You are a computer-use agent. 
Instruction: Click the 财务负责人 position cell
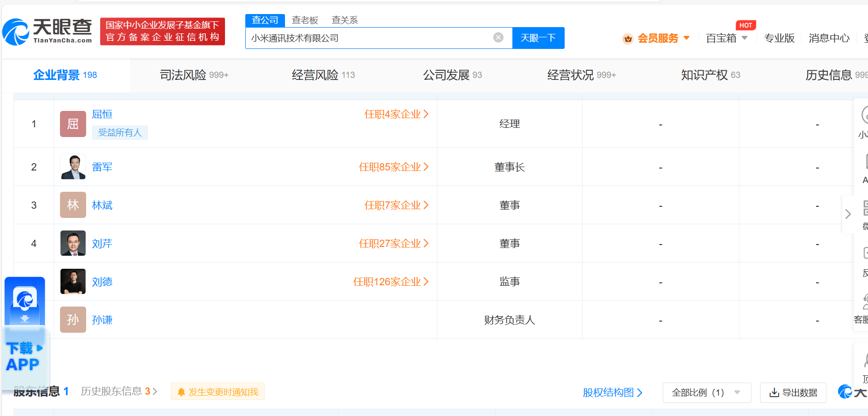[x=509, y=320]
